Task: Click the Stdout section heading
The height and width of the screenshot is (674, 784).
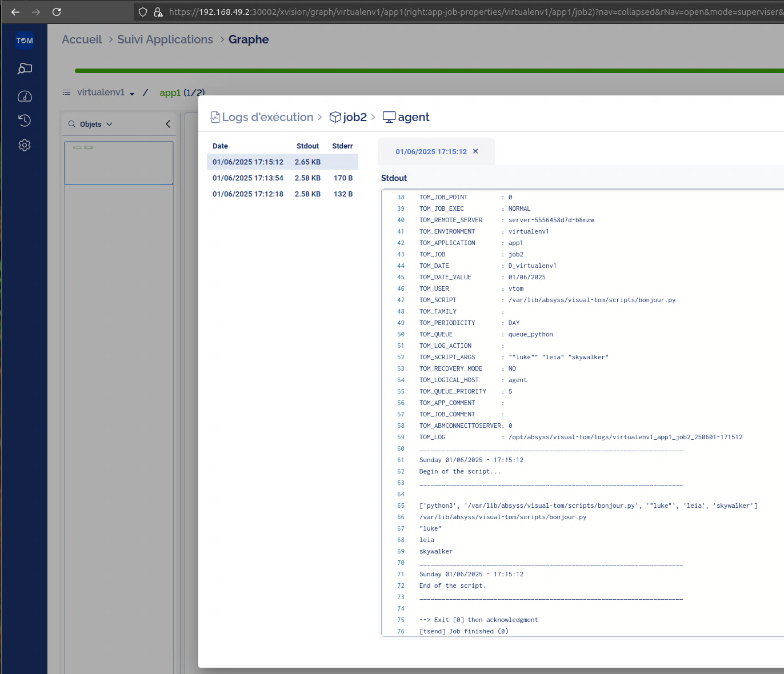Action: click(x=394, y=178)
